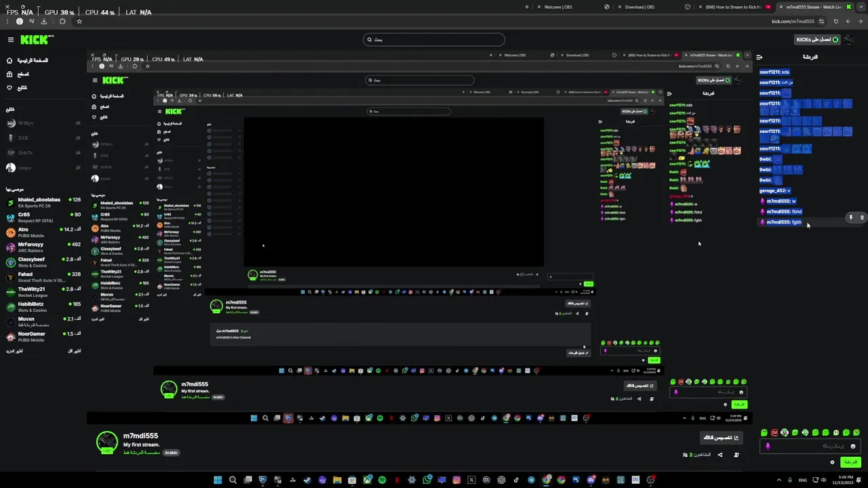This screenshot has width=868, height=488.
Task: Click the viewers count beside share icon
Action: 698,455
